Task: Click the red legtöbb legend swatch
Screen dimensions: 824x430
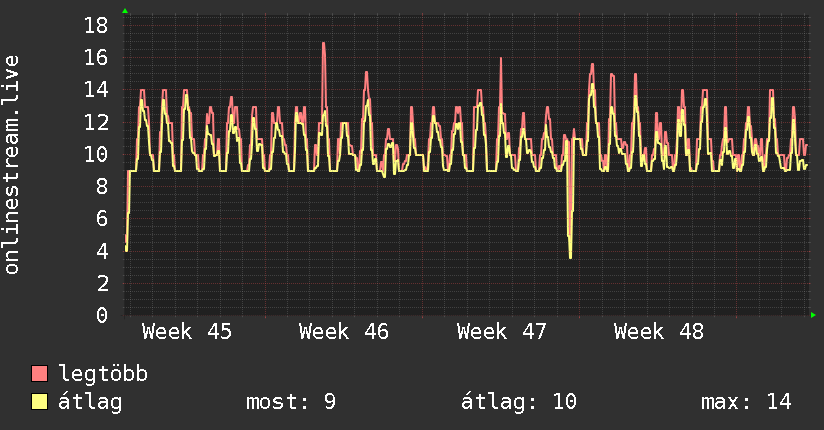Action: pos(40,374)
